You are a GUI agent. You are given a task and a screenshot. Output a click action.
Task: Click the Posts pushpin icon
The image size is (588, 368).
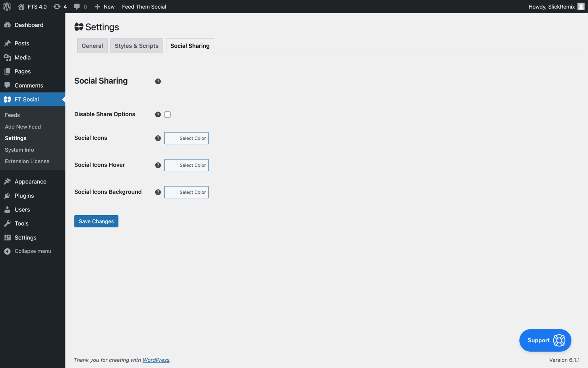[x=7, y=43]
